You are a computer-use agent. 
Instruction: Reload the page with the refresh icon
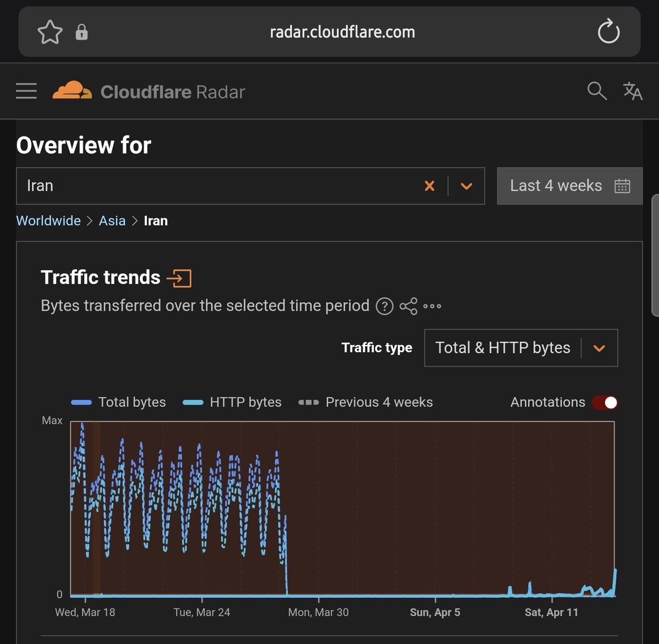pyautogui.click(x=608, y=31)
